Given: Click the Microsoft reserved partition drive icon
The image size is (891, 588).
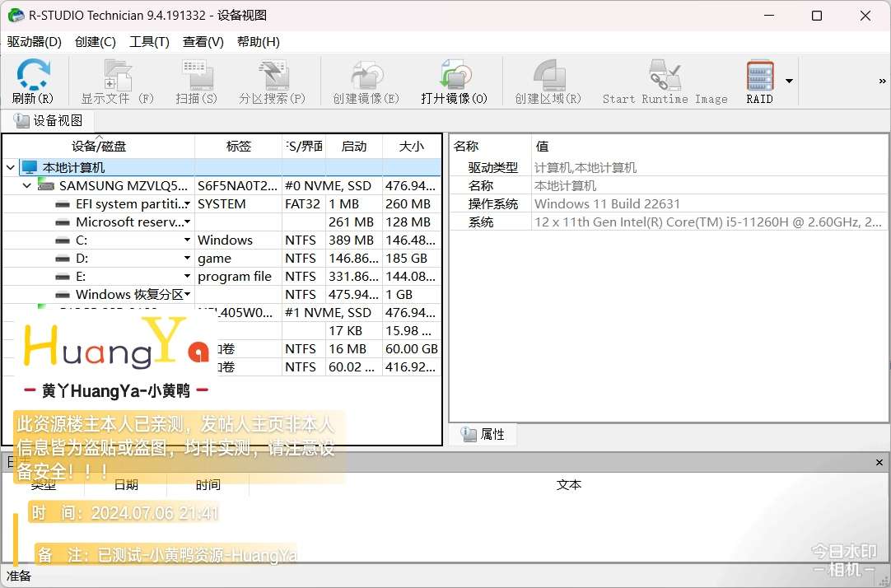Looking at the screenshot, I should pyautogui.click(x=63, y=222).
